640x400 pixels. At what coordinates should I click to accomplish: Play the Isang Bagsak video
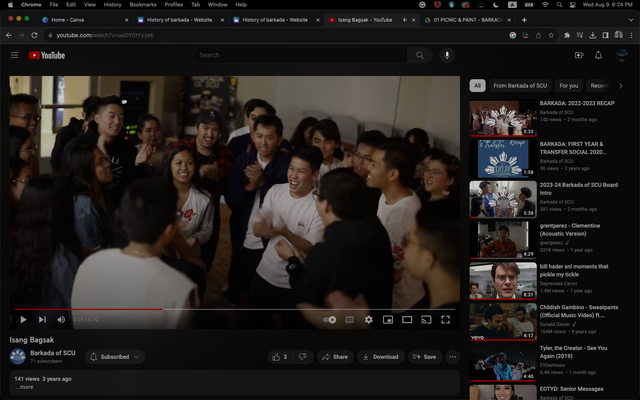(22, 319)
